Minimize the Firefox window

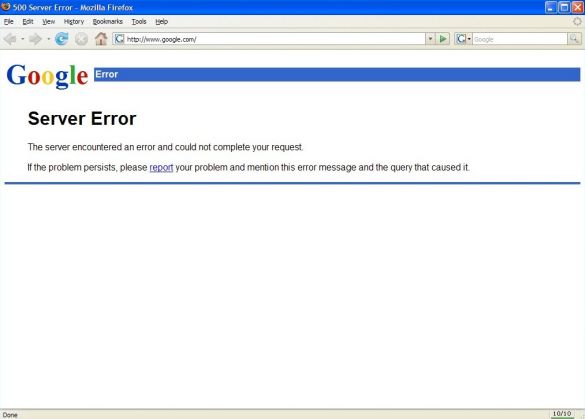pos(551,7)
